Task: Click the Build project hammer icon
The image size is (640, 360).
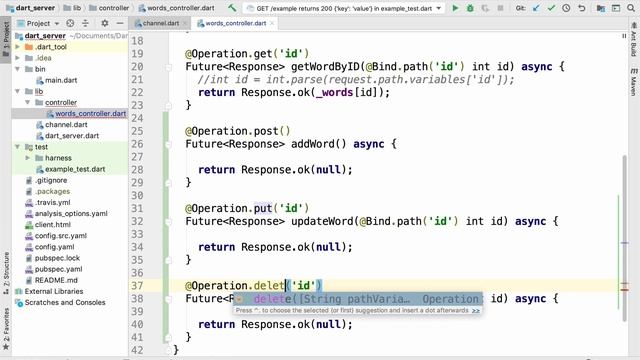Action: click(232, 8)
